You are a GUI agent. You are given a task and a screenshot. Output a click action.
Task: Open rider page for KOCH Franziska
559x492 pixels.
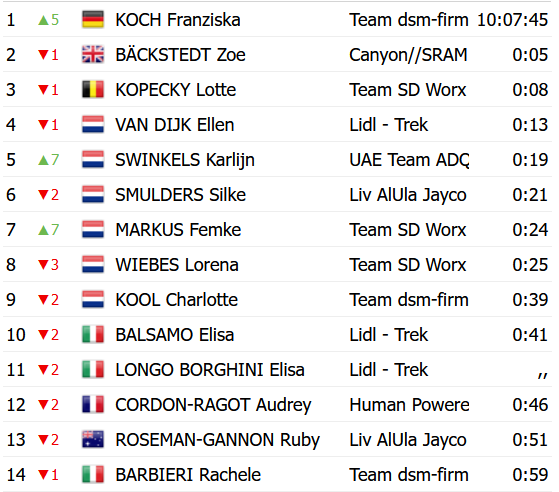coord(178,20)
